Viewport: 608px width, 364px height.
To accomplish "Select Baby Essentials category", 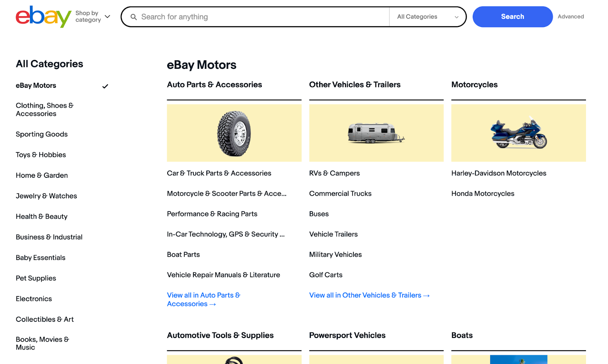I will coord(41,258).
